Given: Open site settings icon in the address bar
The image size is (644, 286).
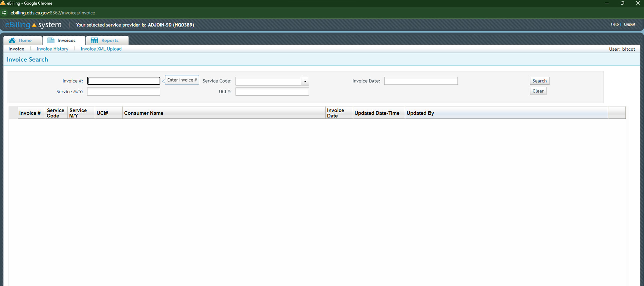Looking at the screenshot, I should pyautogui.click(x=4, y=13).
